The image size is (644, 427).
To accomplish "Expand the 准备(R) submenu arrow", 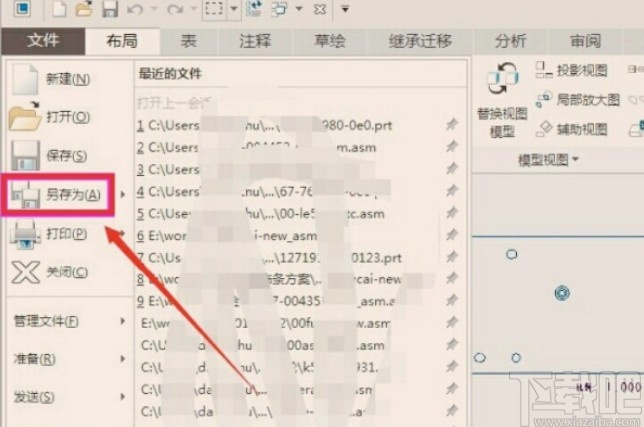I will [122, 359].
